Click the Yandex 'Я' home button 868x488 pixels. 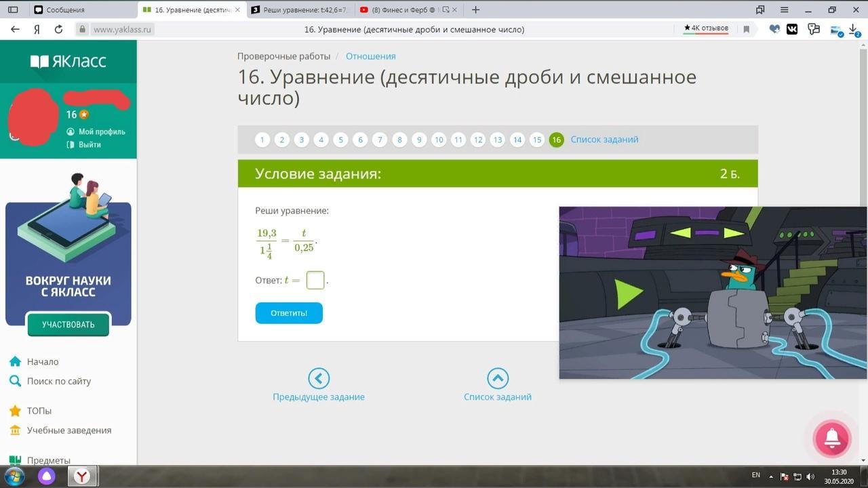37,29
